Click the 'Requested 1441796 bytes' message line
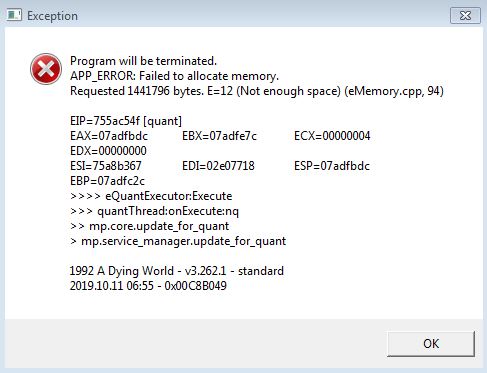This screenshot has width=487, height=373. [x=257, y=91]
